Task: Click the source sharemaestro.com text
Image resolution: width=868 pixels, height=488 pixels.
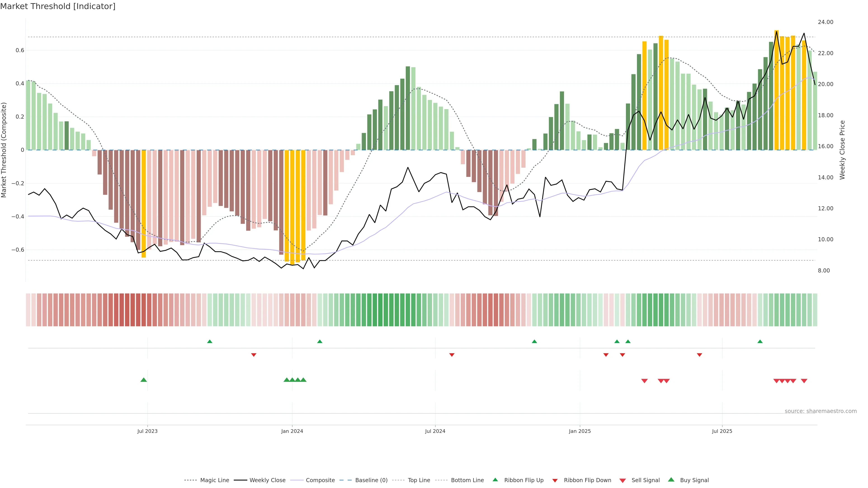Action: coord(821,411)
